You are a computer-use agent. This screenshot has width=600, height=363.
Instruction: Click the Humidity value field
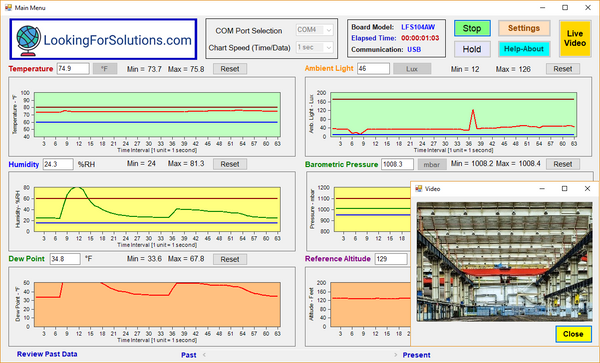pos(58,164)
